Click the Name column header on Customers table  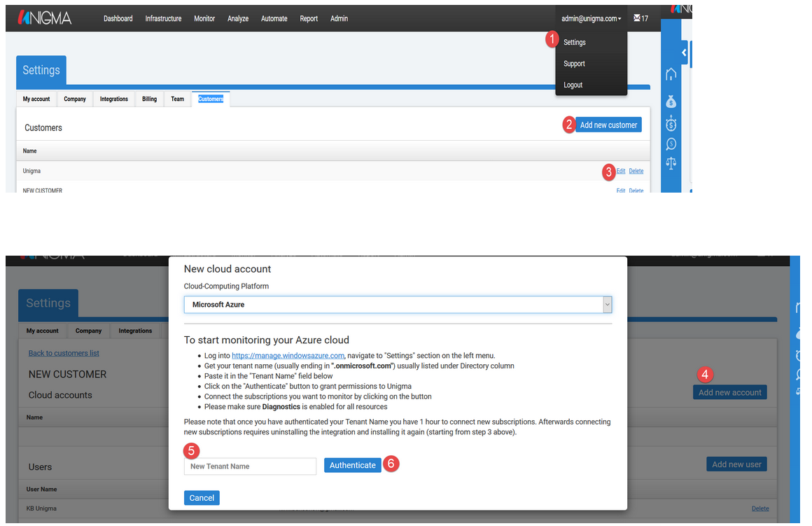(29, 151)
